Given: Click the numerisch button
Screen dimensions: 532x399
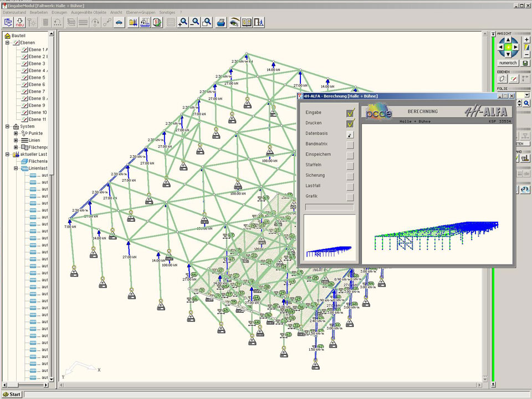Looking at the screenshot, I should [508, 63].
